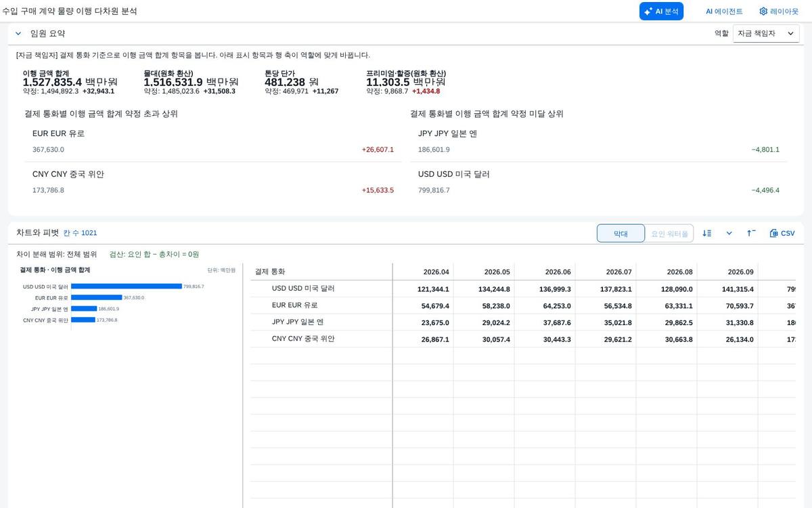The height and width of the screenshot is (508, 812).
Task: Collapse the 임원 요약 section chevron
Action: click(x=18, y=33)
